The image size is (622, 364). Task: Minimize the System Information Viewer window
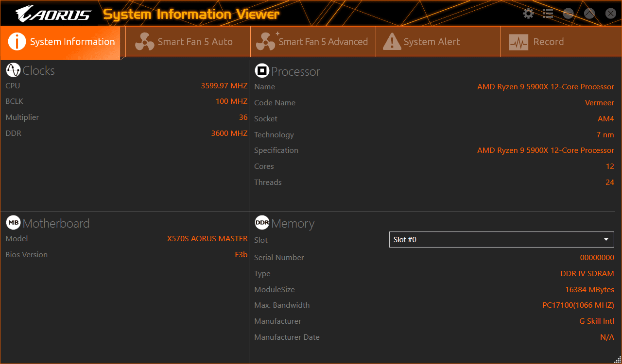(568, 14)
